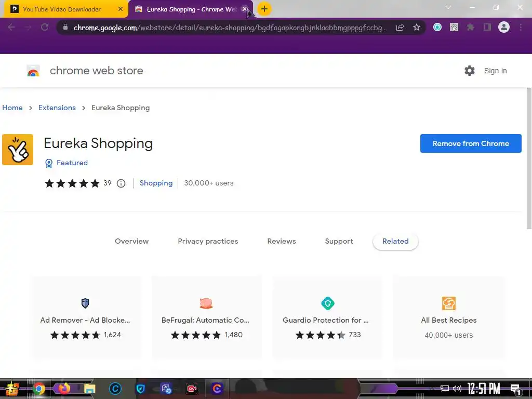Switch to Support tab
Screen dimensions: 532x399
[339, 241]
